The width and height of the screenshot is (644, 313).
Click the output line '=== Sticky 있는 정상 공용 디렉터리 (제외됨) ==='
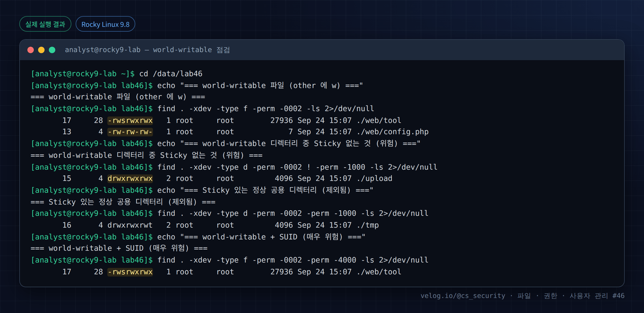click(123, 202)
